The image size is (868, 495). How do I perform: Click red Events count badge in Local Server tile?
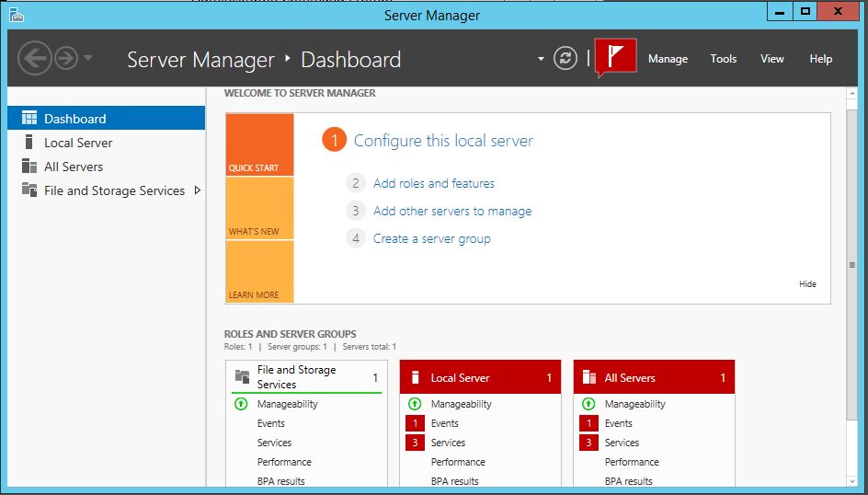pos(416,423)
